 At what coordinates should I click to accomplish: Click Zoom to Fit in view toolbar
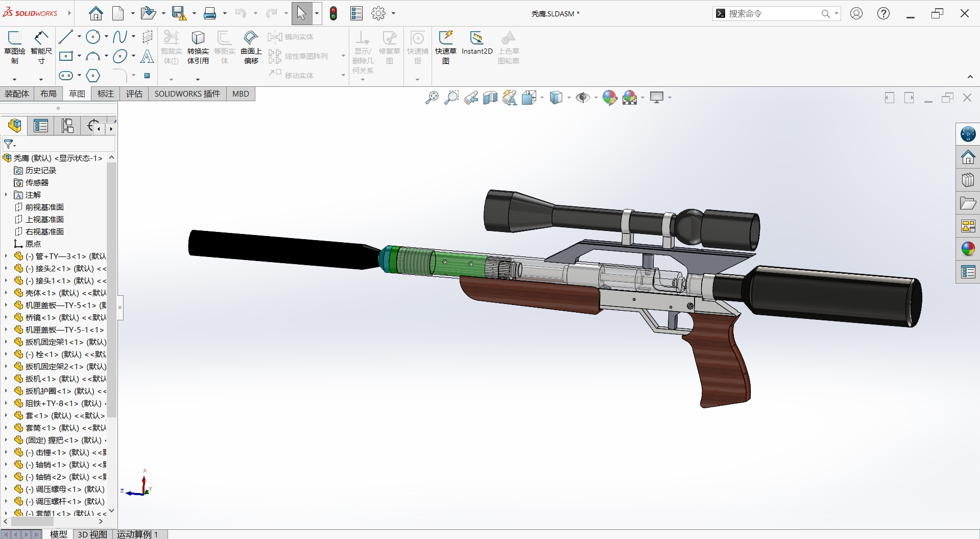(x=432, y=98)
